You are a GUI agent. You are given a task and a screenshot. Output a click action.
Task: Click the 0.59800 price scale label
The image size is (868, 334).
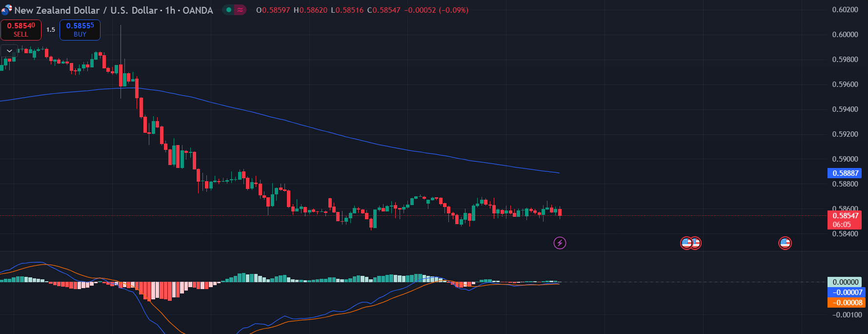(x=845, y=60)
